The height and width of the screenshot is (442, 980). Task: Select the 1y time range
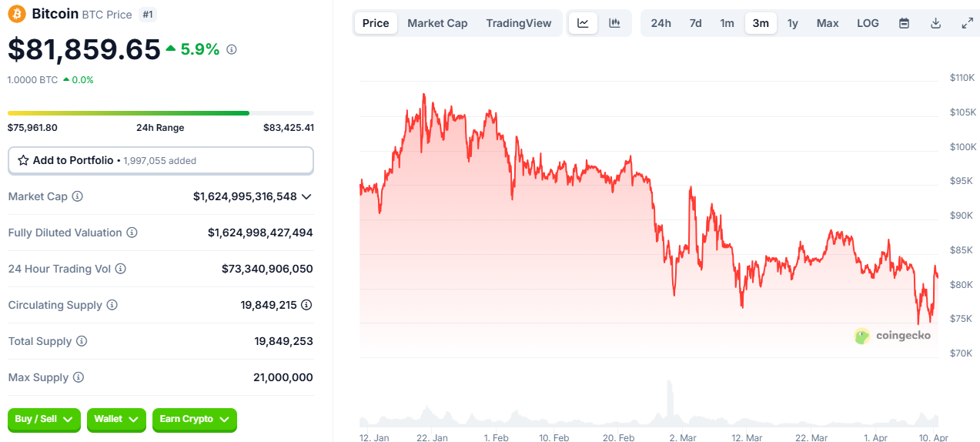[x=792, y=23]
